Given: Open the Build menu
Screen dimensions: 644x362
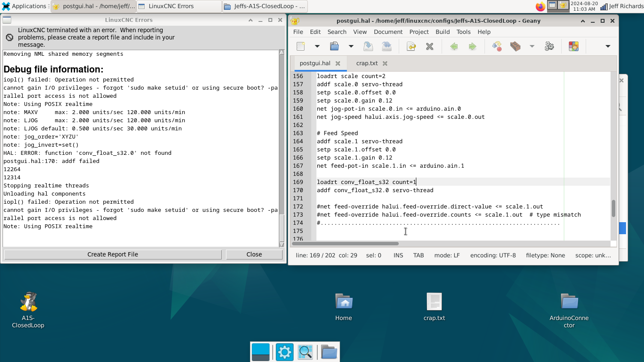Looking at the screenshot, I should [x=442, y=32].
